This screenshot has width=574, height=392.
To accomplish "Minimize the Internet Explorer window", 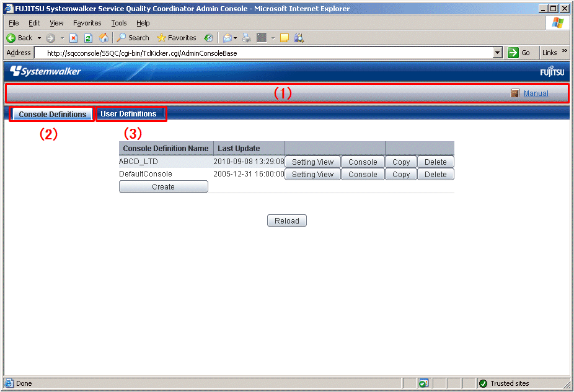I will click(x=543, y=9).
